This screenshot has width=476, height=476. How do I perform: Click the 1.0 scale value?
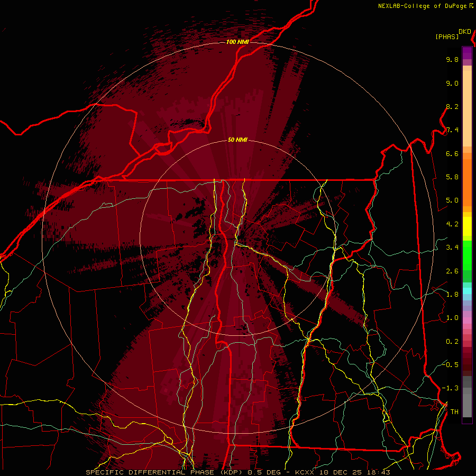452,318
